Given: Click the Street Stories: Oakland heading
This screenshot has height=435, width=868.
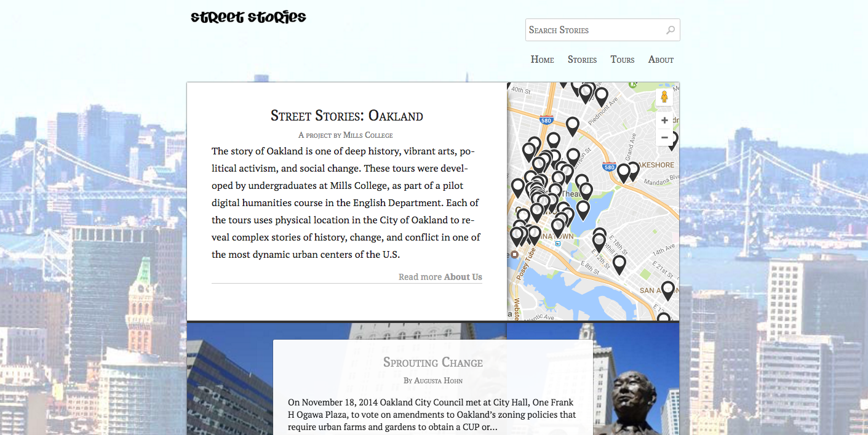Looking at the screenshot, I should tap(346, 116).
